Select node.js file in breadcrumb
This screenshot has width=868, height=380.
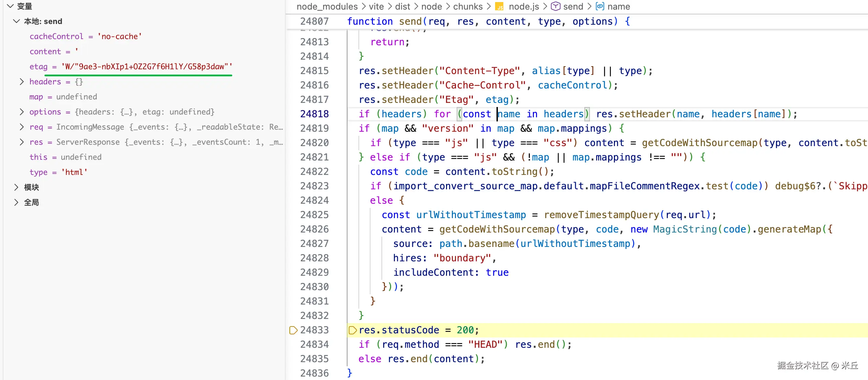pyautogui.click(x=524, y=7)
